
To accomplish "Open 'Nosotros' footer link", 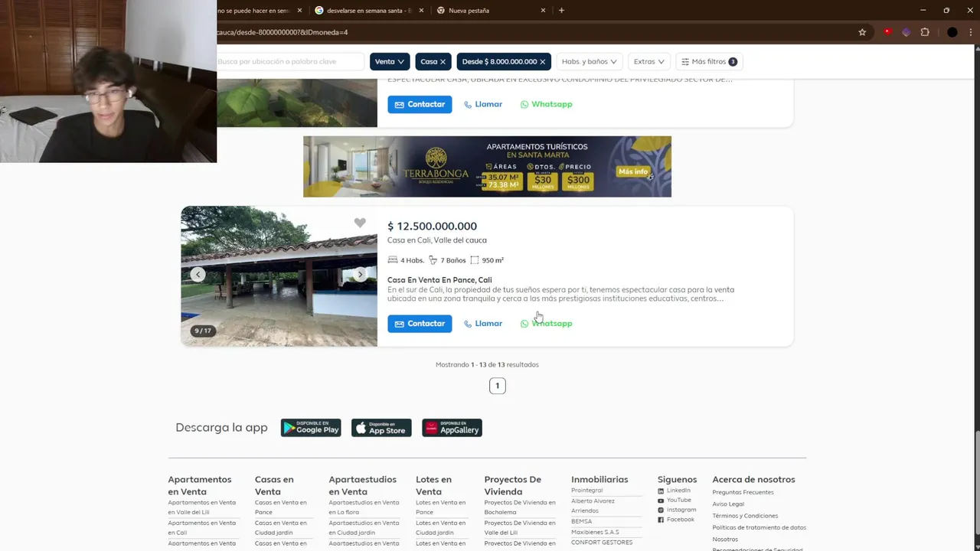I will (725, 540).
